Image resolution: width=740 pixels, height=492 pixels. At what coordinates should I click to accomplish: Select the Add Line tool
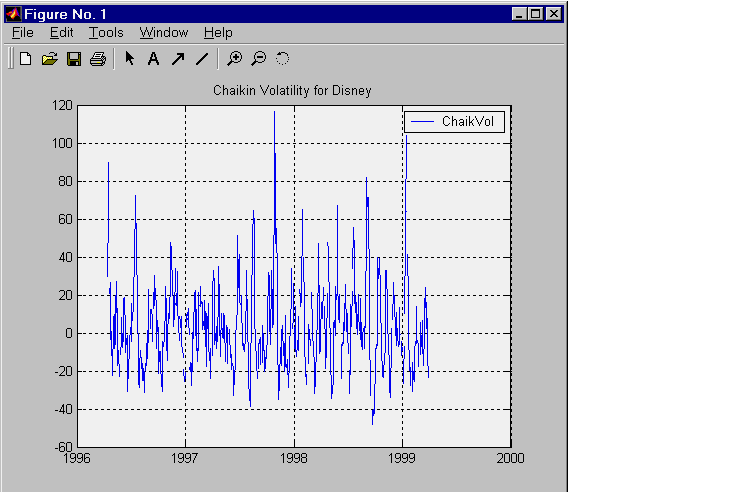point(202,59)
